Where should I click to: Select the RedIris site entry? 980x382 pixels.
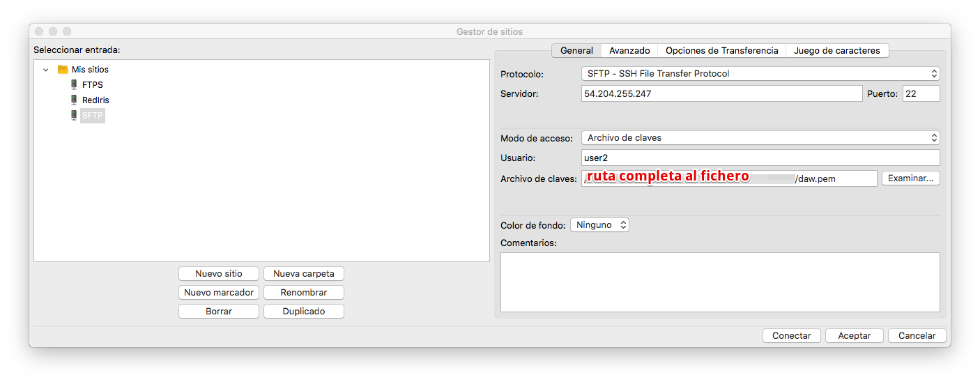95,100
